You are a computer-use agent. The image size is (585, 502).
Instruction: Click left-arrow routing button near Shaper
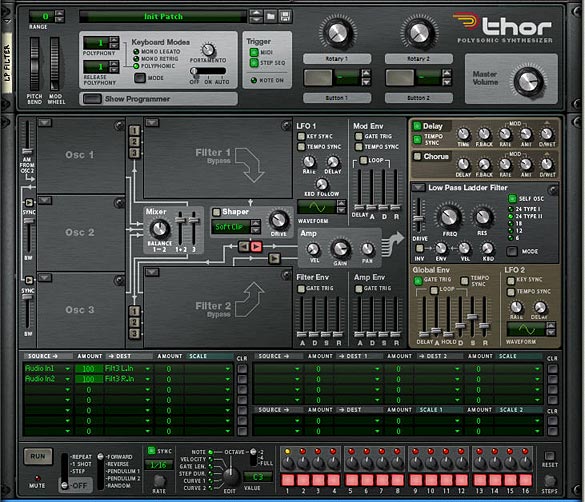coord(244,247)
